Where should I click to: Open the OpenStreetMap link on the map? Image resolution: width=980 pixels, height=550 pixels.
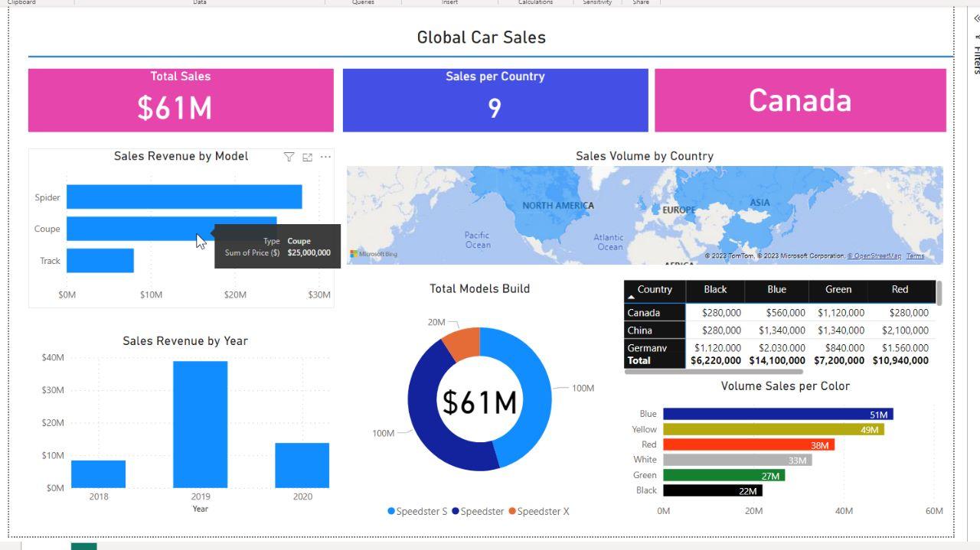coord(874,256)
